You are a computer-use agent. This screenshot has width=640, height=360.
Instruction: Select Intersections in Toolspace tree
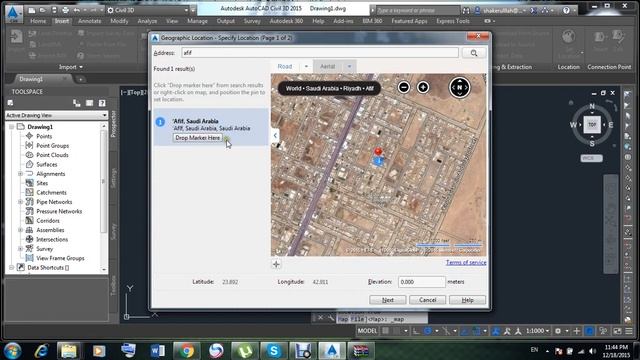(x=52, y=240)
